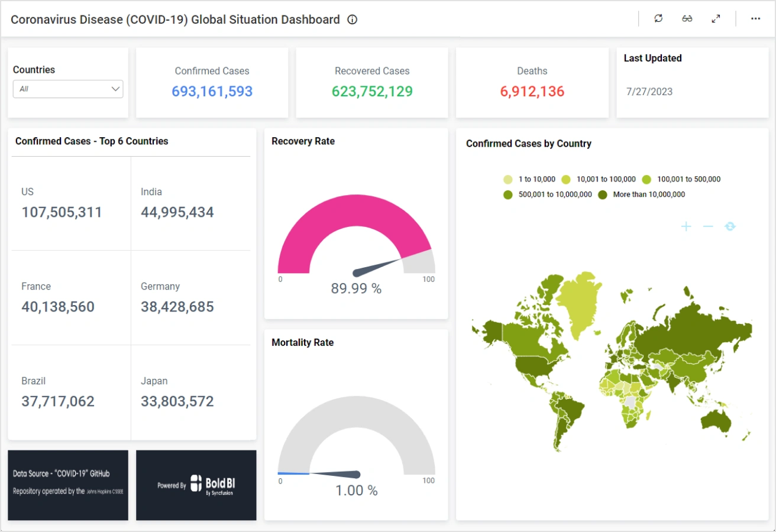776x532 pixels.
Task: Open dashboard in fullscreen mode
Action: point(716,19)
